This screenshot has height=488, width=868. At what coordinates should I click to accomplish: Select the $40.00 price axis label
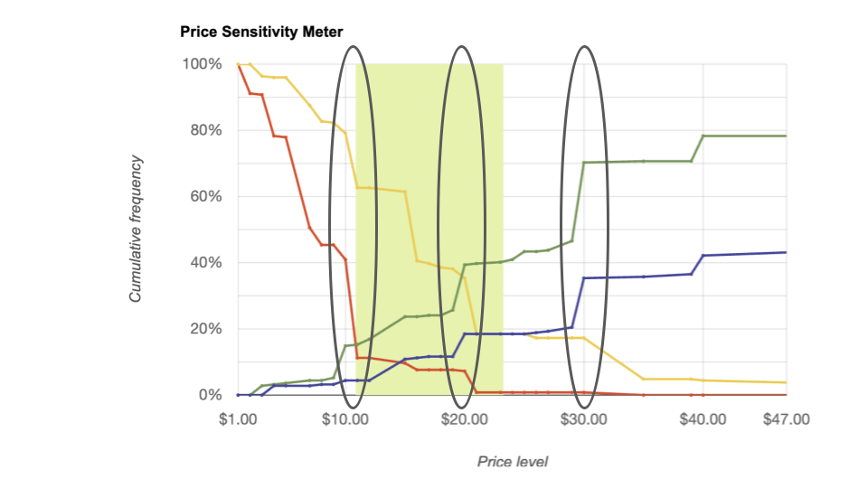[703, 419]
